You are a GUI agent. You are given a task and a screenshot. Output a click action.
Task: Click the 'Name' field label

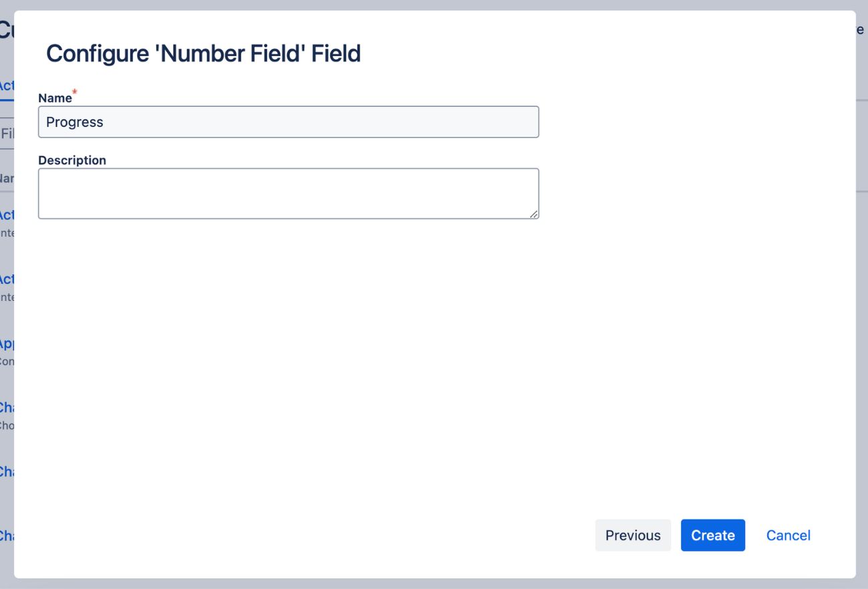coord(53,98)
